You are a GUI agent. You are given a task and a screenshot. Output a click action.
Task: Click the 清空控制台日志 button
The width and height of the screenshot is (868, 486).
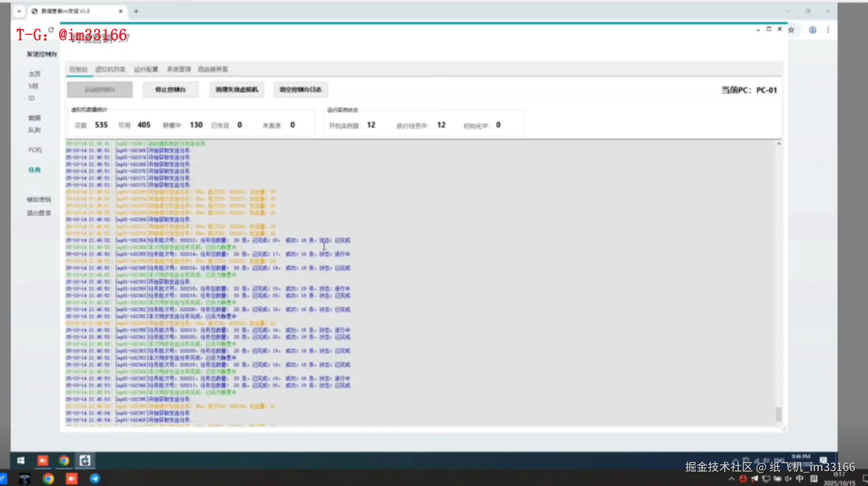(300, 90)
